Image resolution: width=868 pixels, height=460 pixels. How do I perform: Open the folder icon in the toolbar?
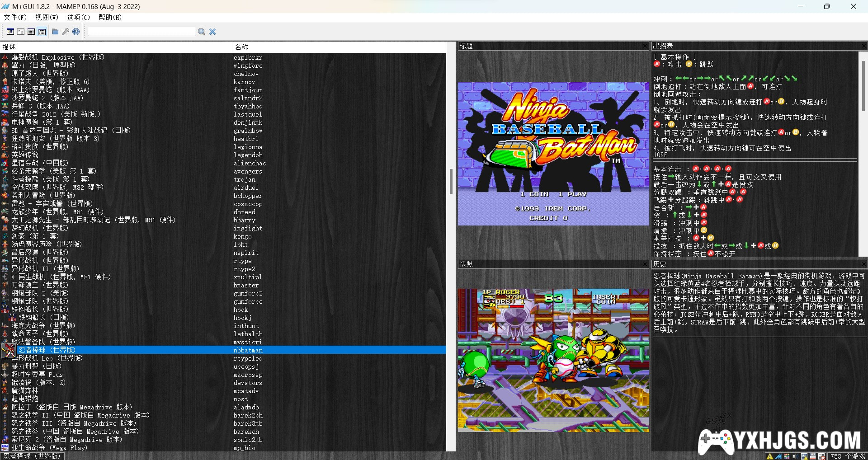55,32
